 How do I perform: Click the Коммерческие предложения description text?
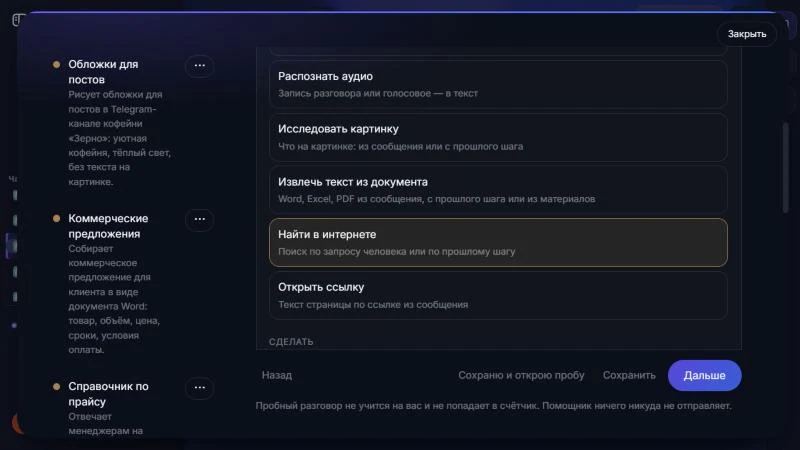click(x=114, y=299)
